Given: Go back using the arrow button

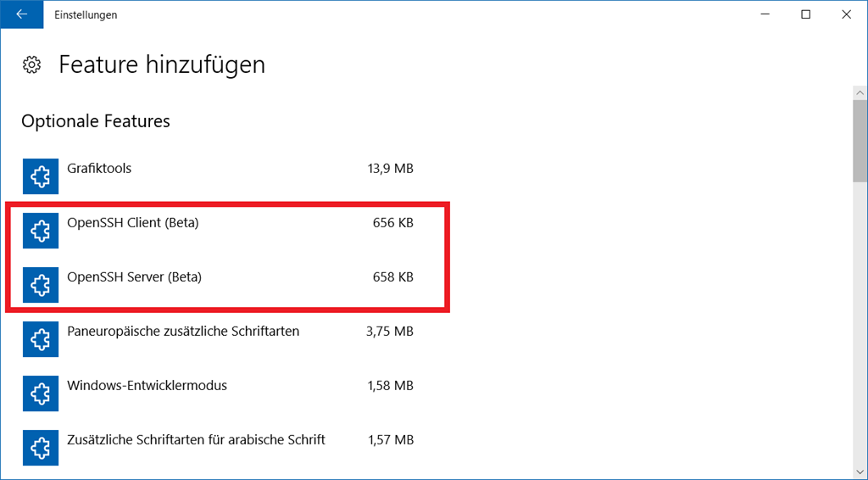Looking at the screenshot, I should pos(21,14).
